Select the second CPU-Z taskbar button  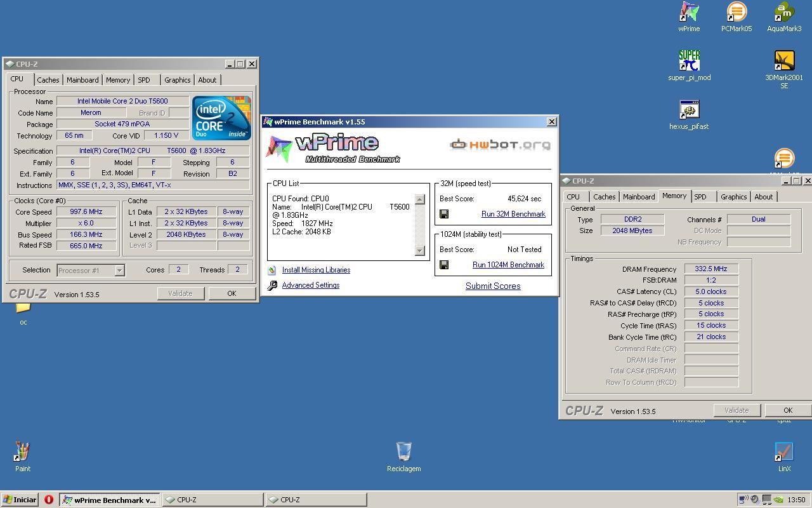[316, 500]
